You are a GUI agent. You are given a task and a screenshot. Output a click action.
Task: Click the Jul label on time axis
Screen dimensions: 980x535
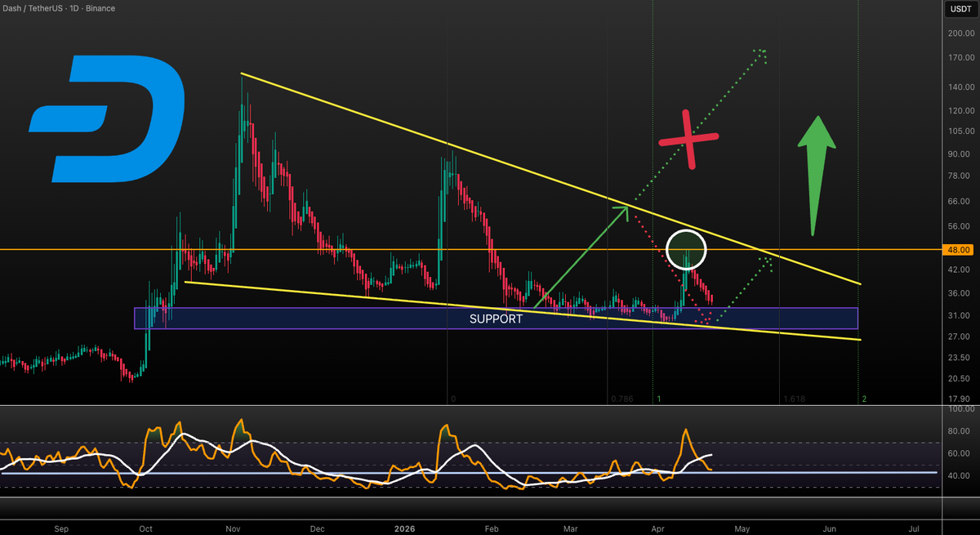914,528
